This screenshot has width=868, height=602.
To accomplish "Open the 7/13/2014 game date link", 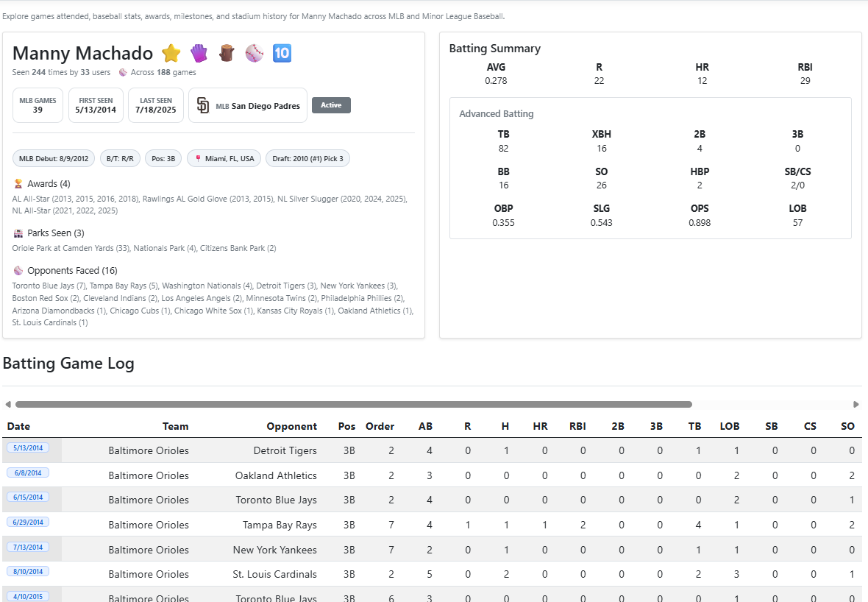I will coord(28,547).
